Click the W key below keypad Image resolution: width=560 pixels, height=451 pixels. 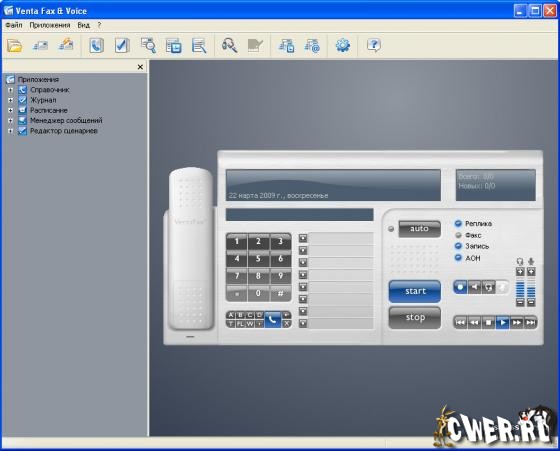pos(250,324)
